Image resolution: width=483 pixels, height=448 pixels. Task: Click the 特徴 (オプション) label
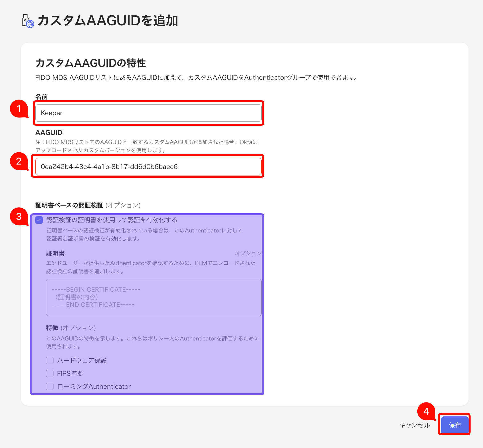pyautogui.click(x=70, y=328)
